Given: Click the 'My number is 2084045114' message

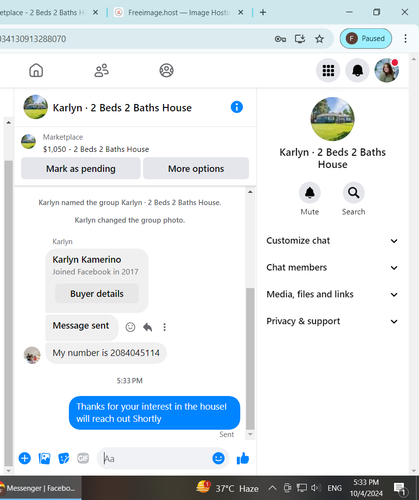Looking at the screenshot, I should click(106, 353).
